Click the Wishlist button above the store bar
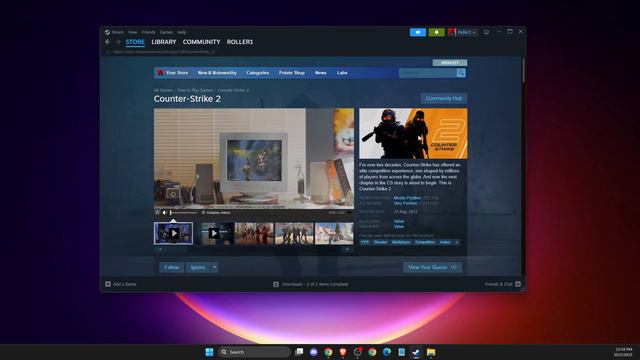 point(450,62)
